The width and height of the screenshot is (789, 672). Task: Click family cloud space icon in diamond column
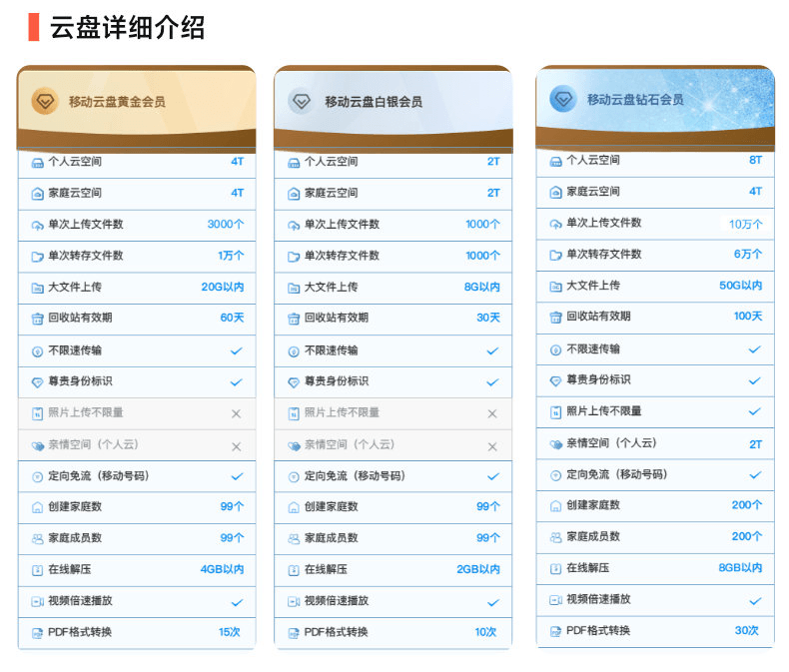(x=555, y=192)
